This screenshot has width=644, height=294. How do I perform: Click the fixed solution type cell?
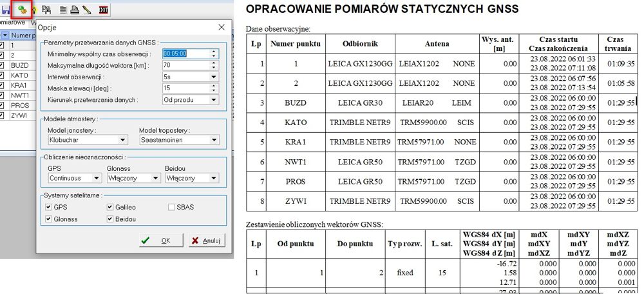tap(405, 273)
